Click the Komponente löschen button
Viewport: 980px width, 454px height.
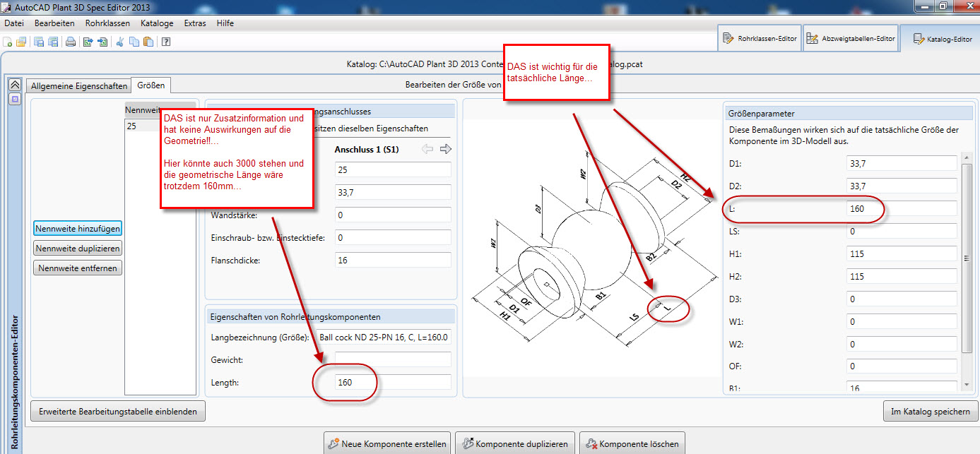click(632, 443)
